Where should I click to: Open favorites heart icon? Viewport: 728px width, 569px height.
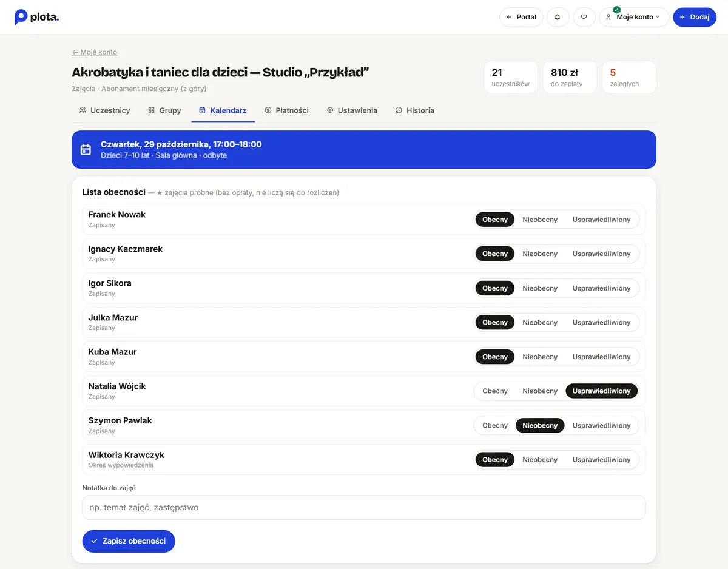(x=584, y=17)
